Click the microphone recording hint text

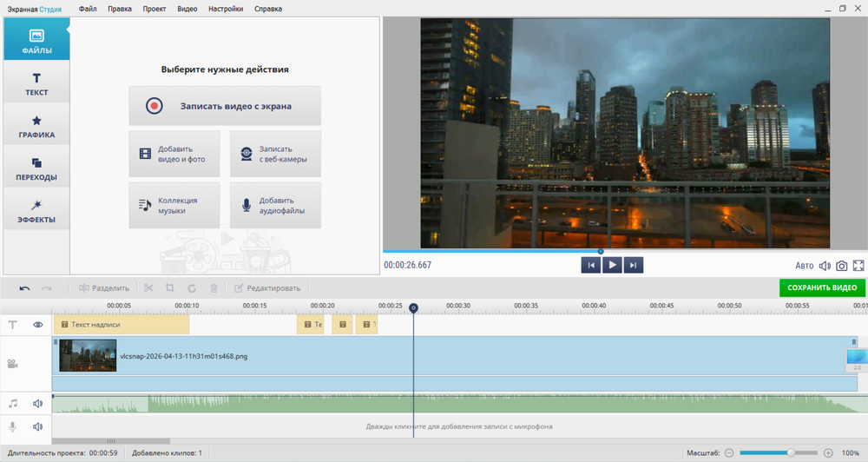point(459,426)
